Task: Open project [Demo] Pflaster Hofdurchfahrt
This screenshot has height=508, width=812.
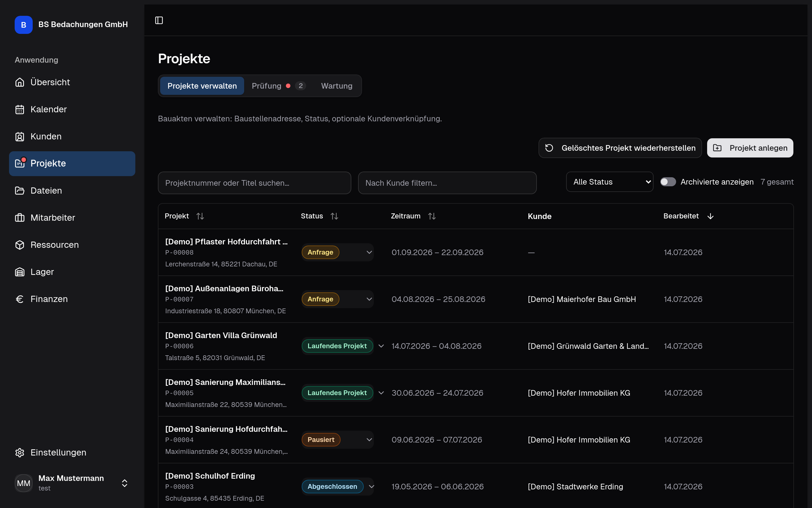Action: (x=226, y=242)
